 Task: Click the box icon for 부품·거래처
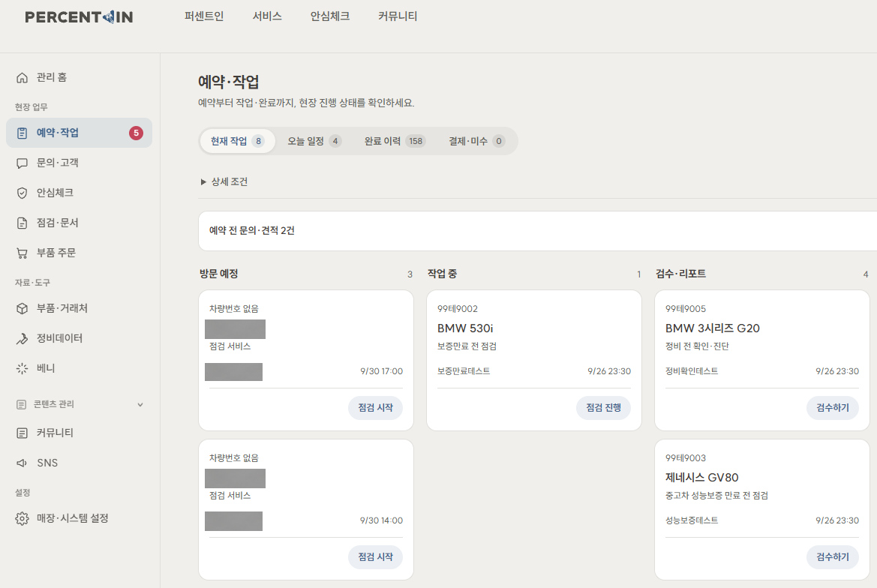(22, 308)
